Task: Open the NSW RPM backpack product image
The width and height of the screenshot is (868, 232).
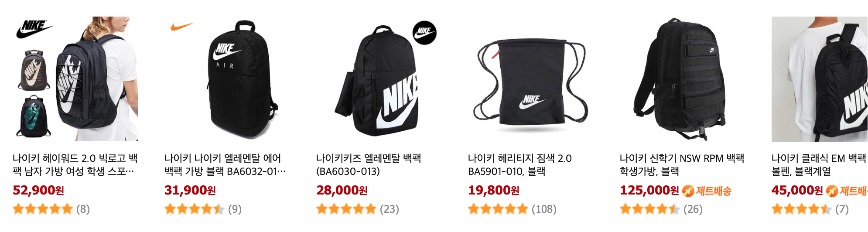Action: point(683,79)
